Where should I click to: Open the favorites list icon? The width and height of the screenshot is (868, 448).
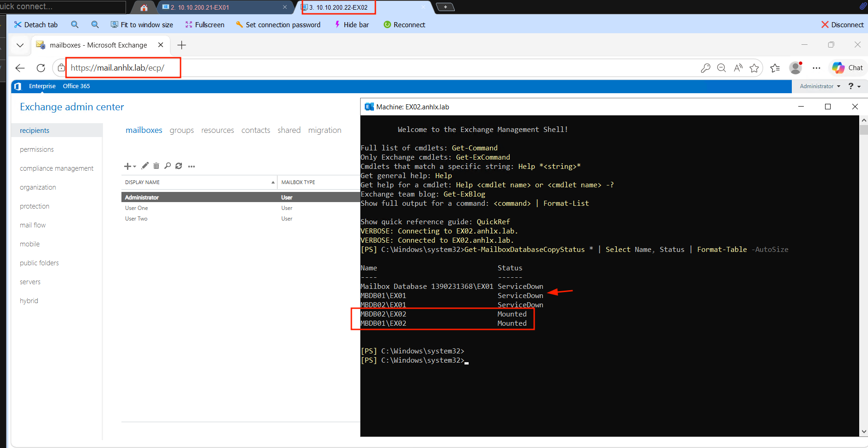click(x=775, y=68)
